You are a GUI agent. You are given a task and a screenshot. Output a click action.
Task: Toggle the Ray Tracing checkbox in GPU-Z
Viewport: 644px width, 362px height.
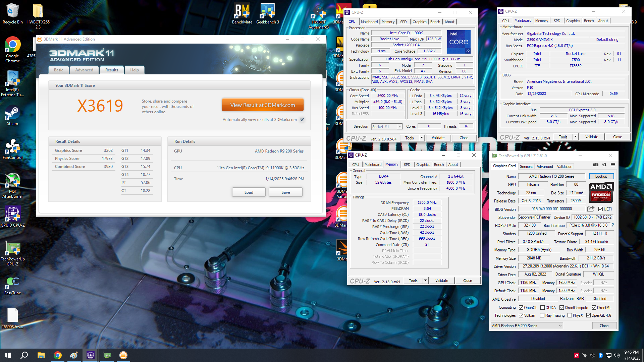coord(542,315)
